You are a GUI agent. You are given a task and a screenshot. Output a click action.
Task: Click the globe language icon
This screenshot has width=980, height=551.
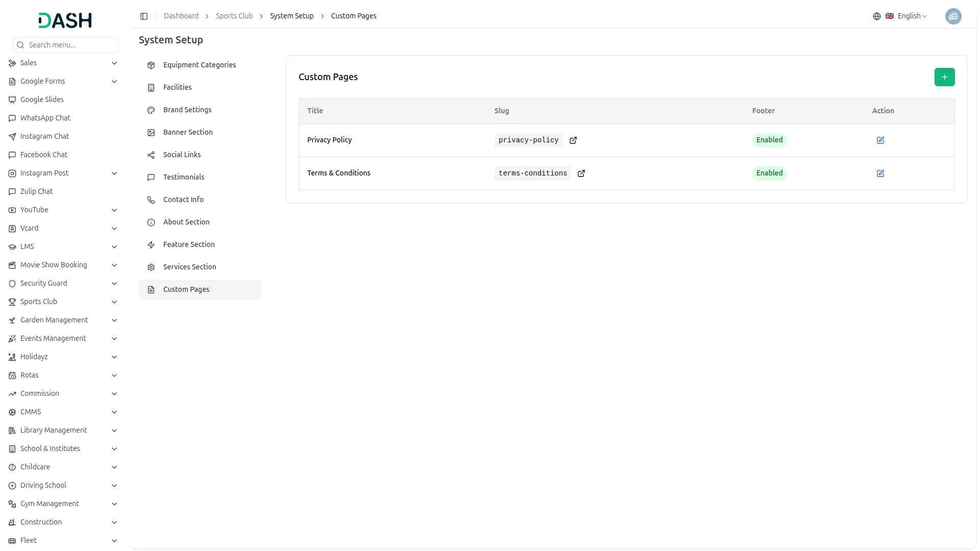[876, 16]
